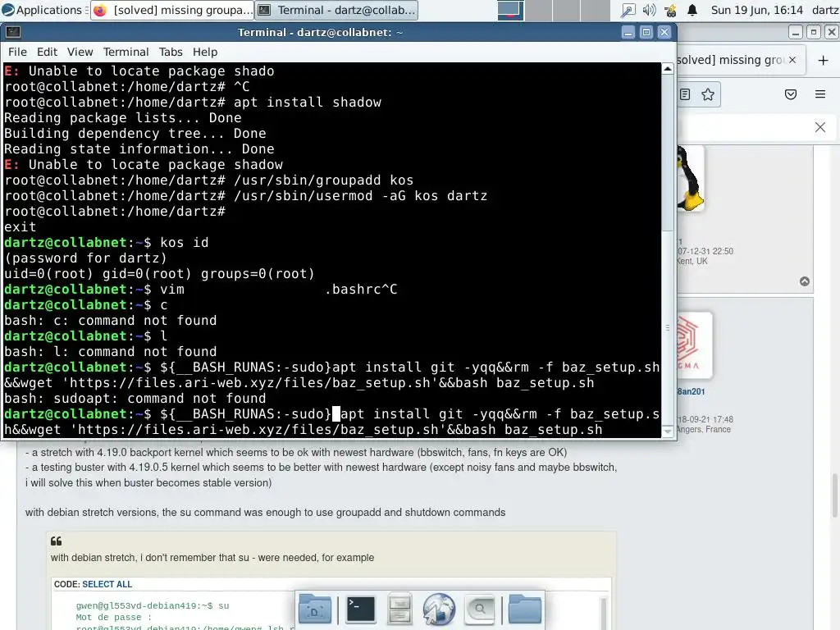
Task: Click the 'apt install shadow' command line
Action: (x=193, y=103)
